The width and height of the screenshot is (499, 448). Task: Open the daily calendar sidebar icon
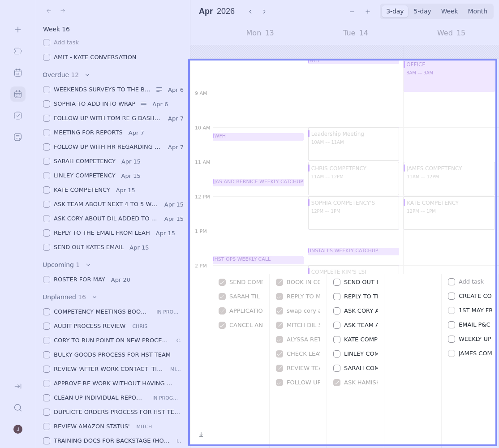click(x=18, y=73)
